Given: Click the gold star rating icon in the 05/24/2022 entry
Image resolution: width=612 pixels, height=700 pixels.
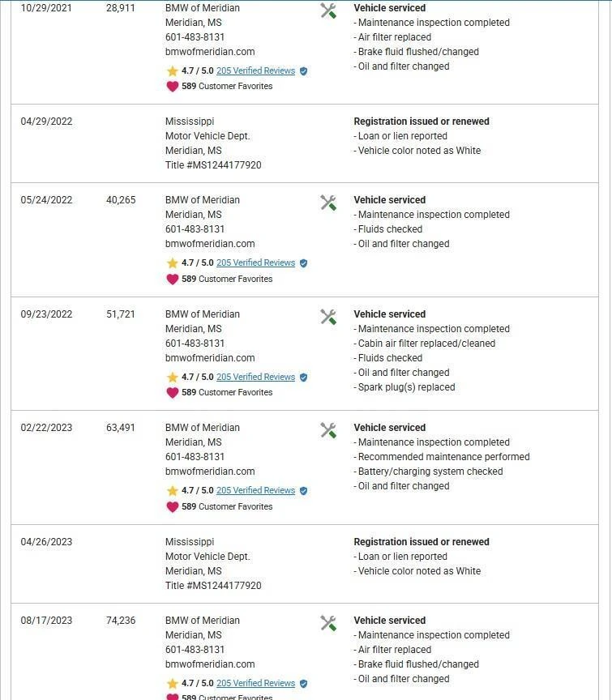Looking at the screenshot, I should click(172, 263).
